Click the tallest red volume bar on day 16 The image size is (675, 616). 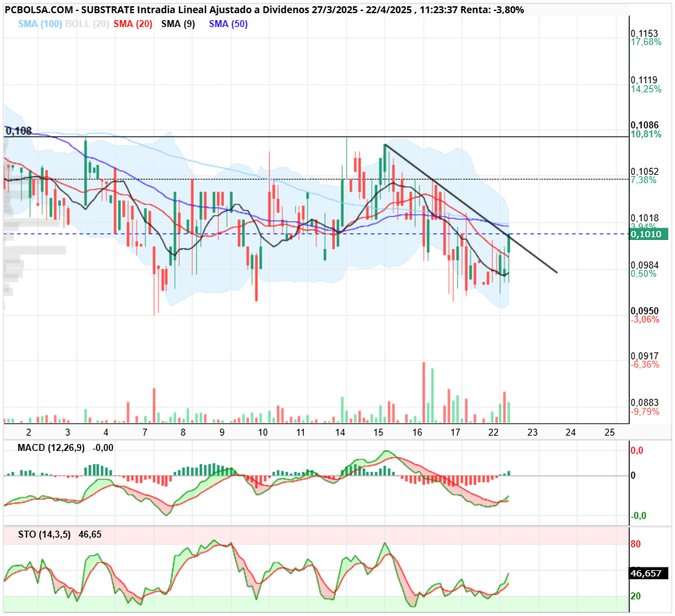point(424,393)
